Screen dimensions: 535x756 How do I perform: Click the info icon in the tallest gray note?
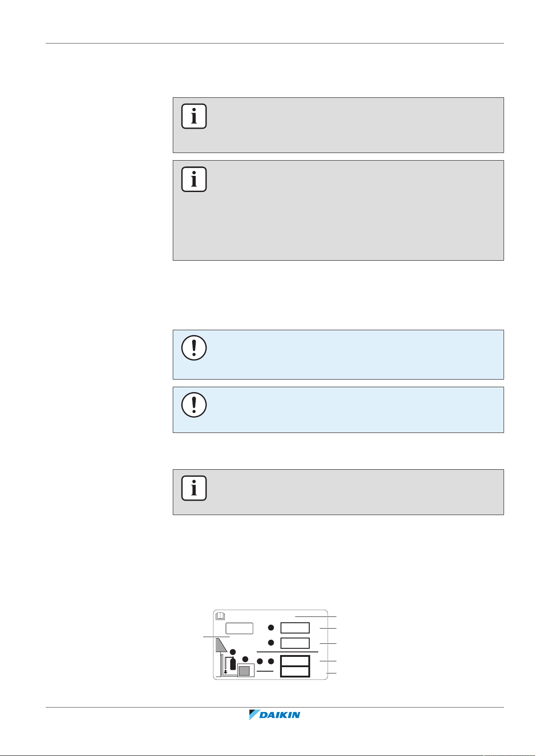pyautogui.click(x=194, y=179)
